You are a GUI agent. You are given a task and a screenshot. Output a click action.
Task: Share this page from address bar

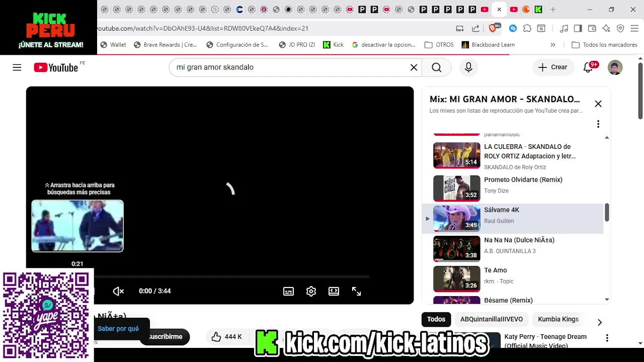tap(475, 28)
